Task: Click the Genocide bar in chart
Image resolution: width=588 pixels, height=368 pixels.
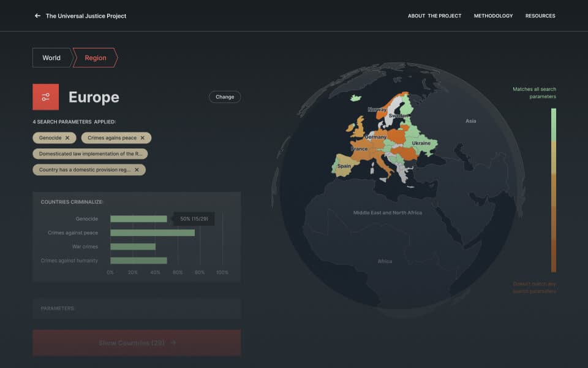Action: pos(138,219)
